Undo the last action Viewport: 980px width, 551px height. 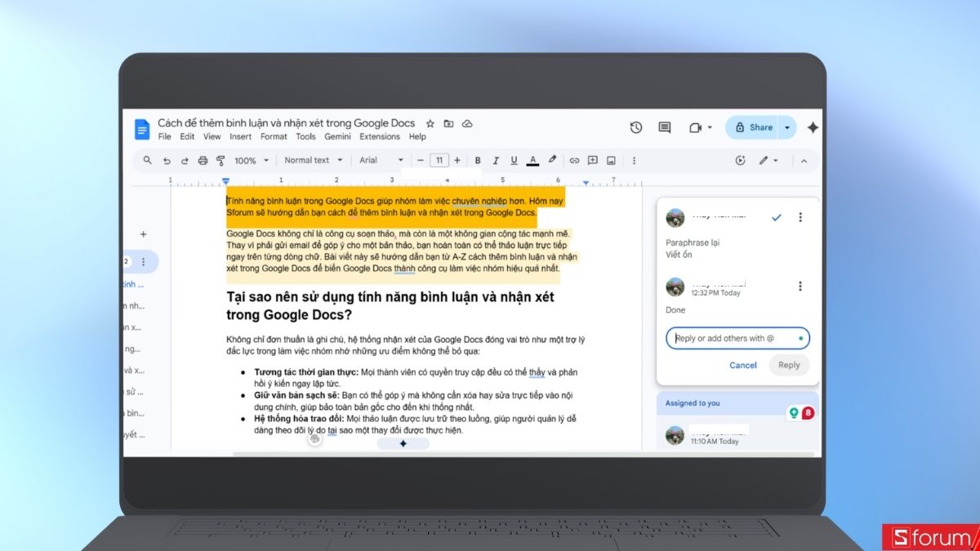167,160
